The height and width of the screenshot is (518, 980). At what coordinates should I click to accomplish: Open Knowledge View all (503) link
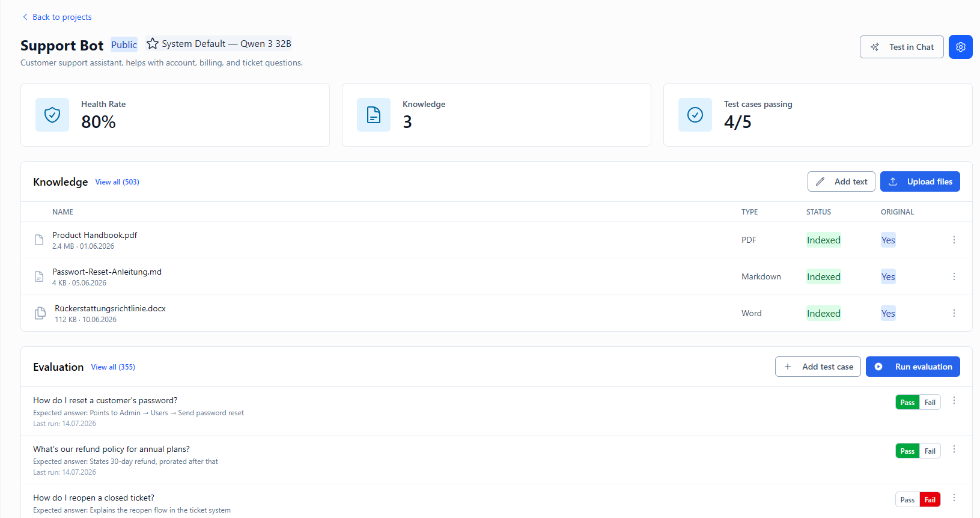point(117,182)
